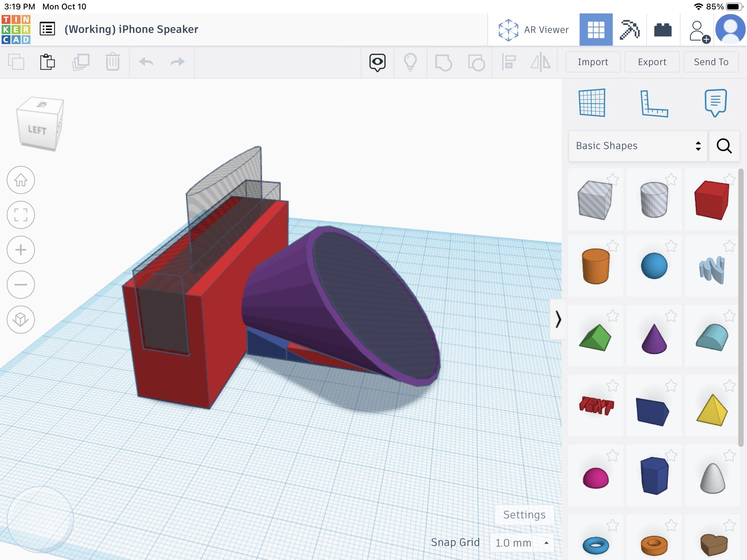
Task: Click the Home view icon
Action: point(20,180)
